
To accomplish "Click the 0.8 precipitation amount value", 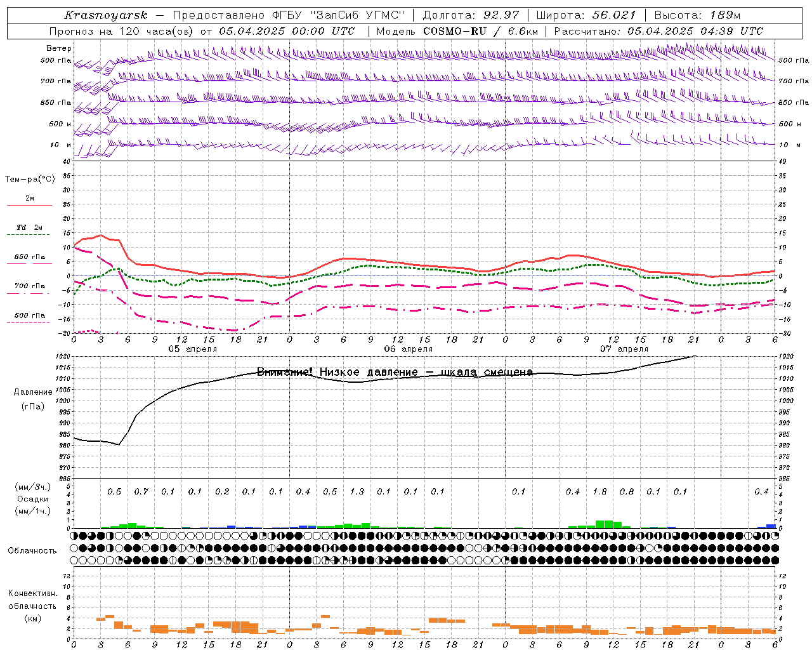I will tap(627, 492).
